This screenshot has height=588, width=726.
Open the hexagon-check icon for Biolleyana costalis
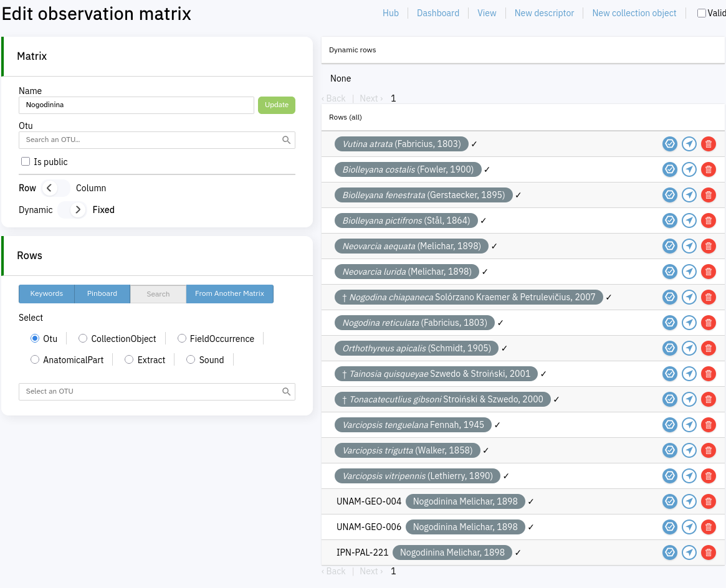[x=669, y=169]
